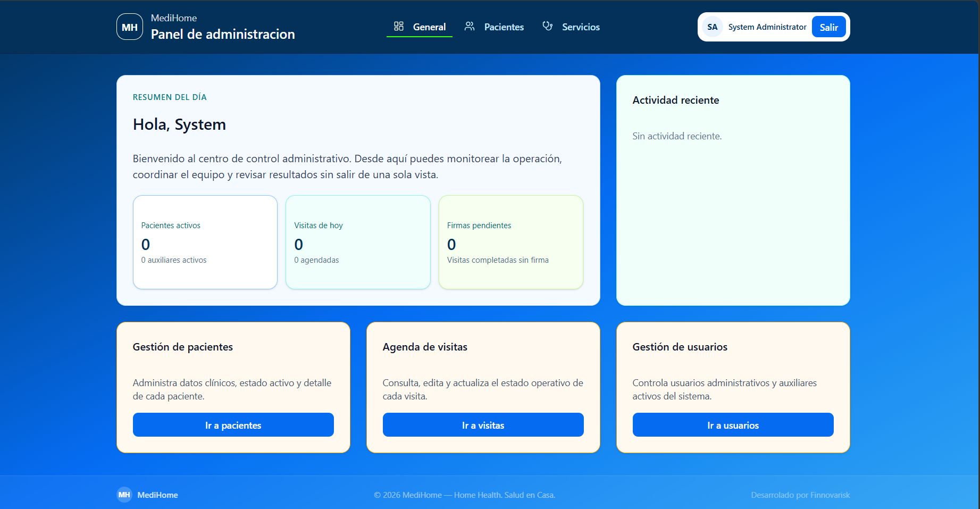This screenshot has width=980, height=509.
Task: Click the Gestión de usuarios heading
Action: click(680, 347)
